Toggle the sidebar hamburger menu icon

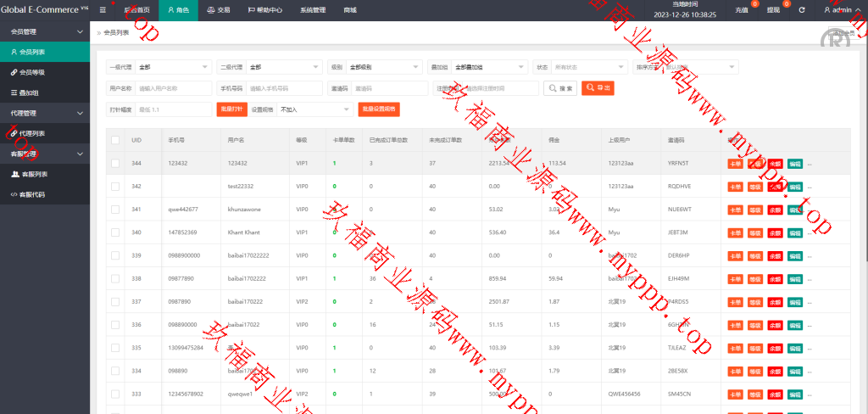point(103,10)
